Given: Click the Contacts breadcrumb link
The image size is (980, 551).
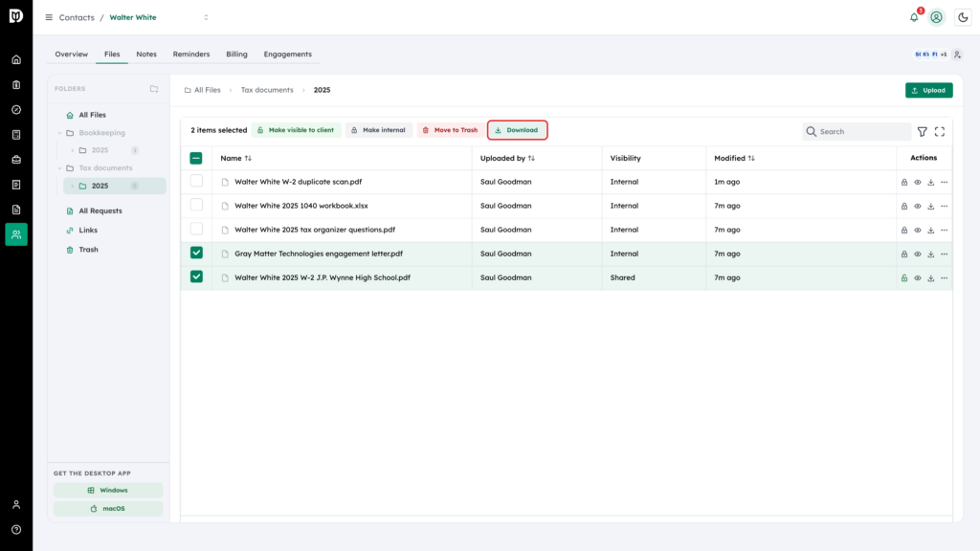Looking at the screenshot, I should click(77, 17).
